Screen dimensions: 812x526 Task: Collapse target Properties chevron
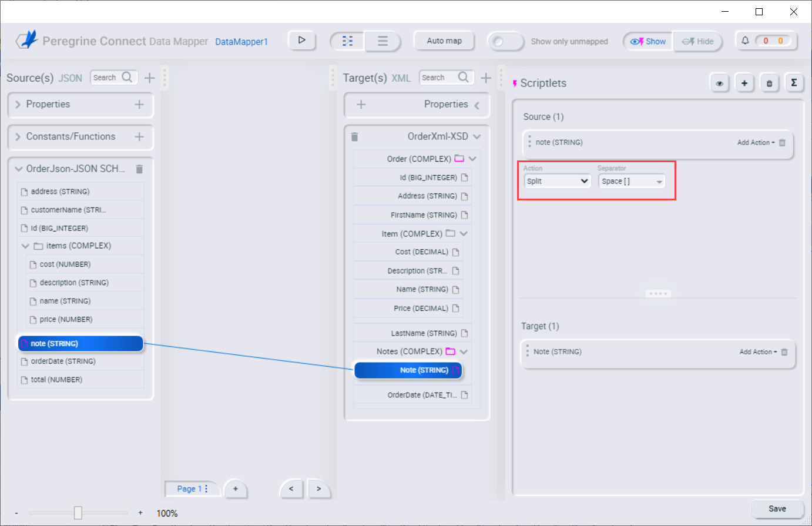click(x=477, y=105)
